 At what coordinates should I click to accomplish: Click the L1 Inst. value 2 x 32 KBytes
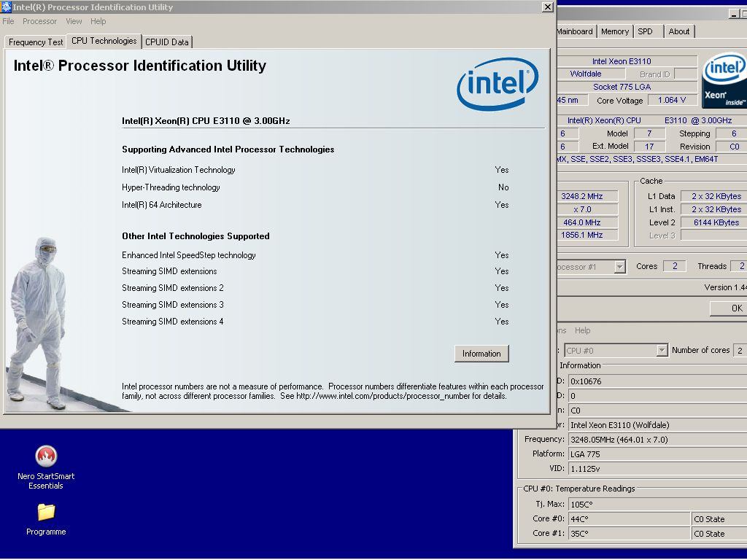click(714, 209)
